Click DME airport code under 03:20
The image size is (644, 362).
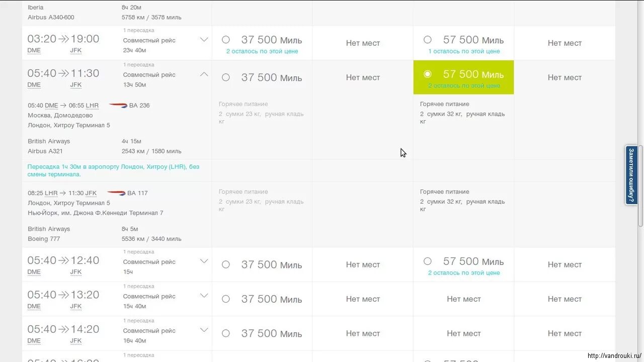point(34,50)
